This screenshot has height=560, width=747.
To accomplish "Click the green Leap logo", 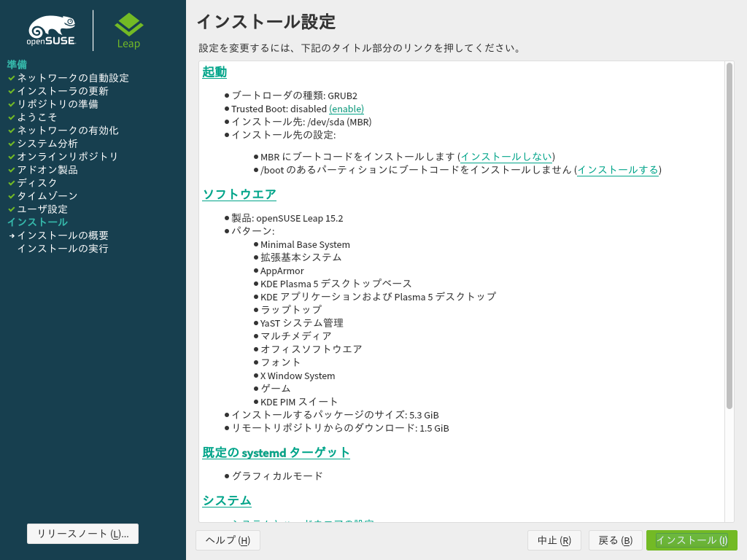I will coord(128,31).
